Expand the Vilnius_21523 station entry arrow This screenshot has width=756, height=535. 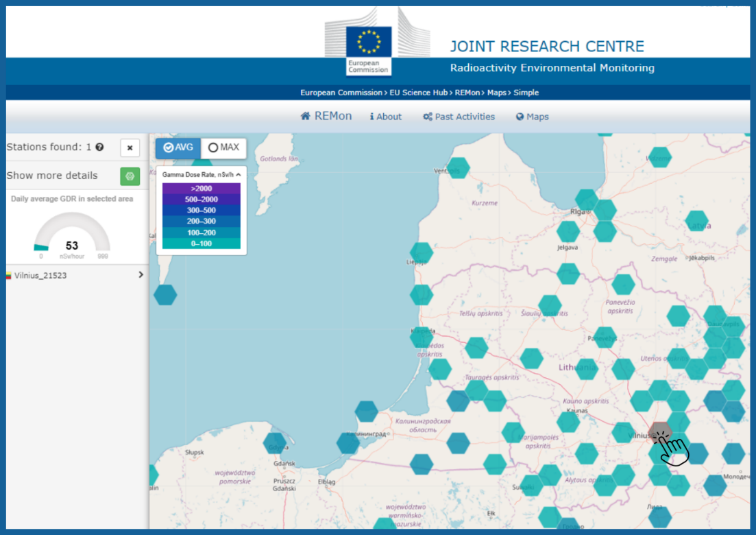pos(141,274)
